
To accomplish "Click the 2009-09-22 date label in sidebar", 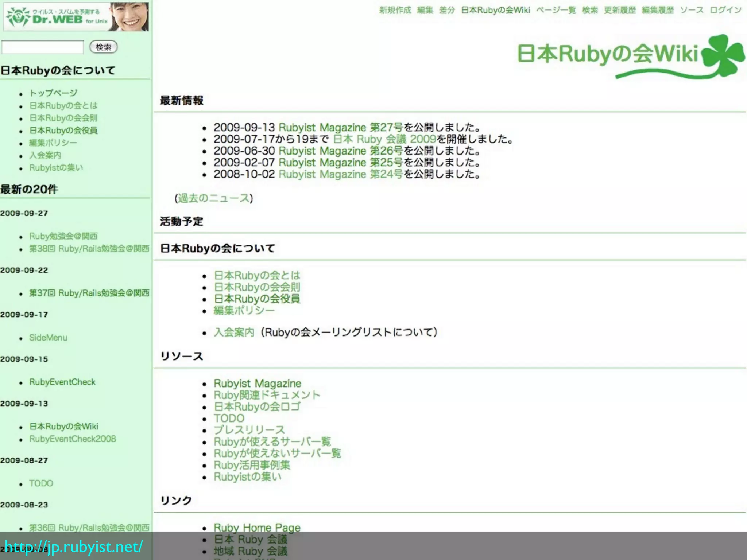I will click(24, 270).
